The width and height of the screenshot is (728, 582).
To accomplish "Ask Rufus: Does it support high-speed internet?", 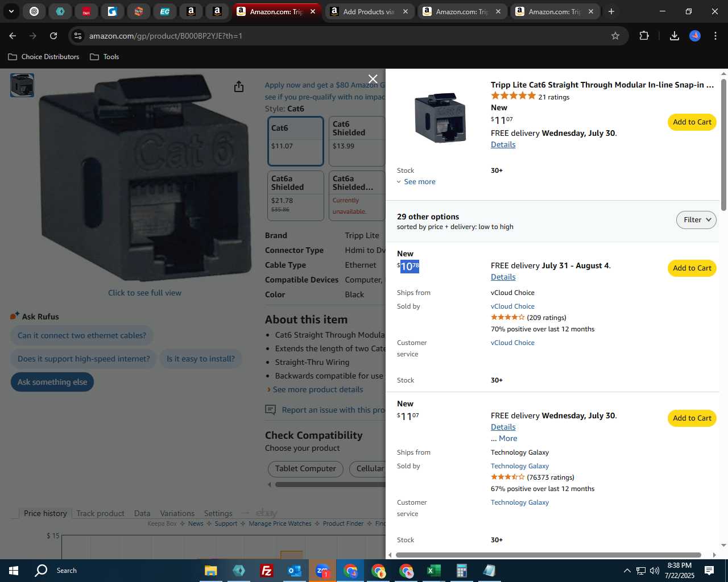I will click(84, 359).
